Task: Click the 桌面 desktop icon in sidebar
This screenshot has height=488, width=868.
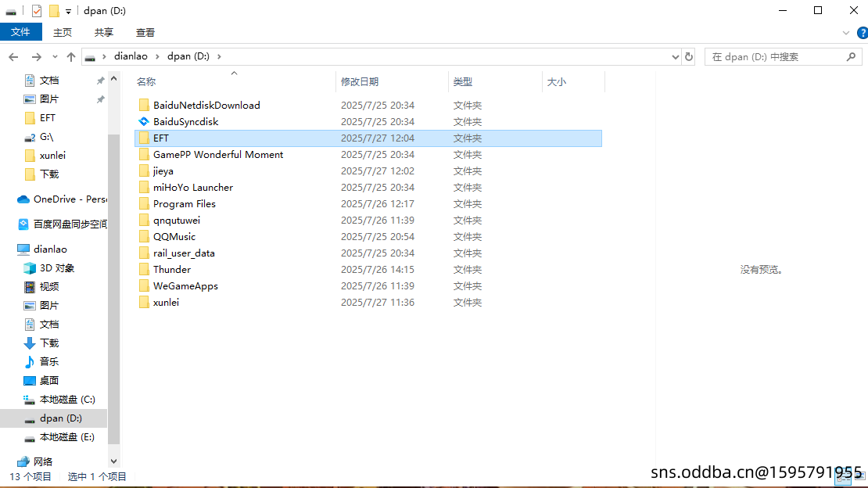Action: pos(30,381)
